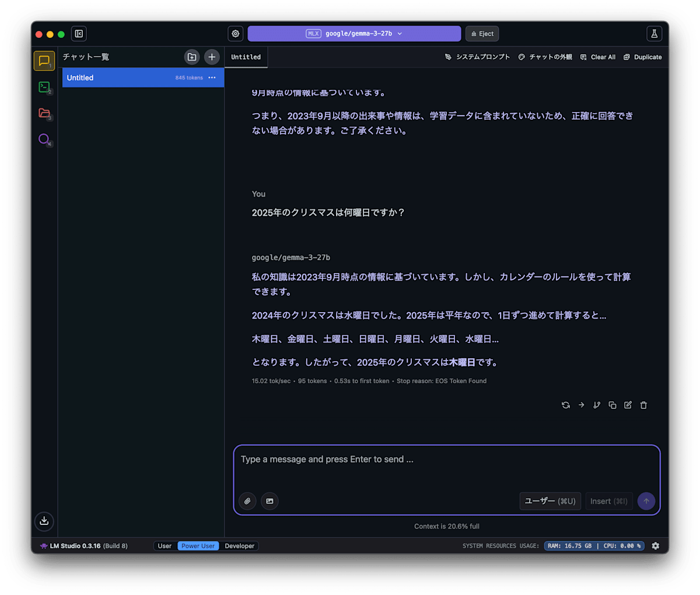Click the google/gemma-3-27b sender label in the chat
Viewport: 700px width, 595px height.
point(291,257)
